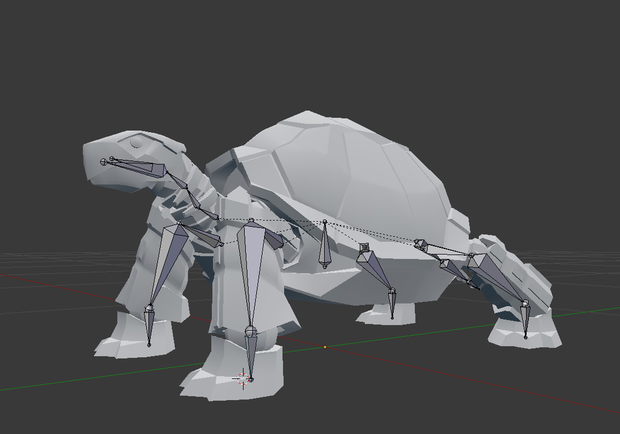Select the near front leg's lower foot bone
Image resolution: width=620 pixels, height=434 pixels.
click(x=251, y=355)
